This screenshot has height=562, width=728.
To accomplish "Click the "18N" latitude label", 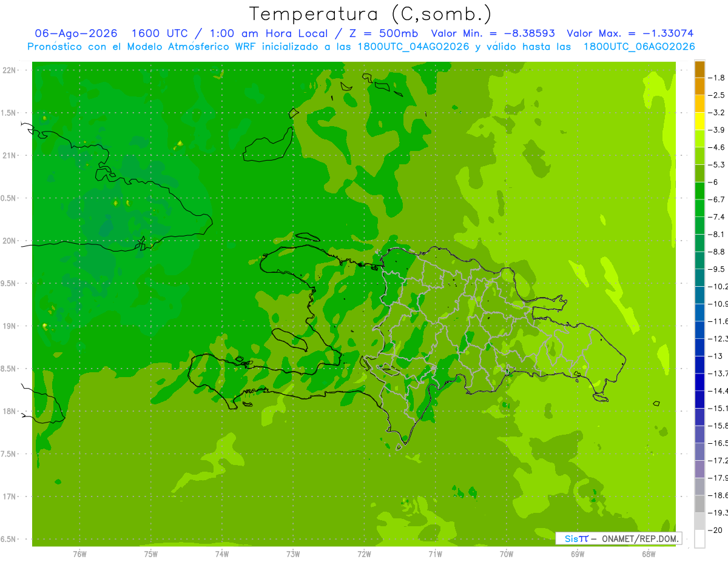I will point(9,412).
